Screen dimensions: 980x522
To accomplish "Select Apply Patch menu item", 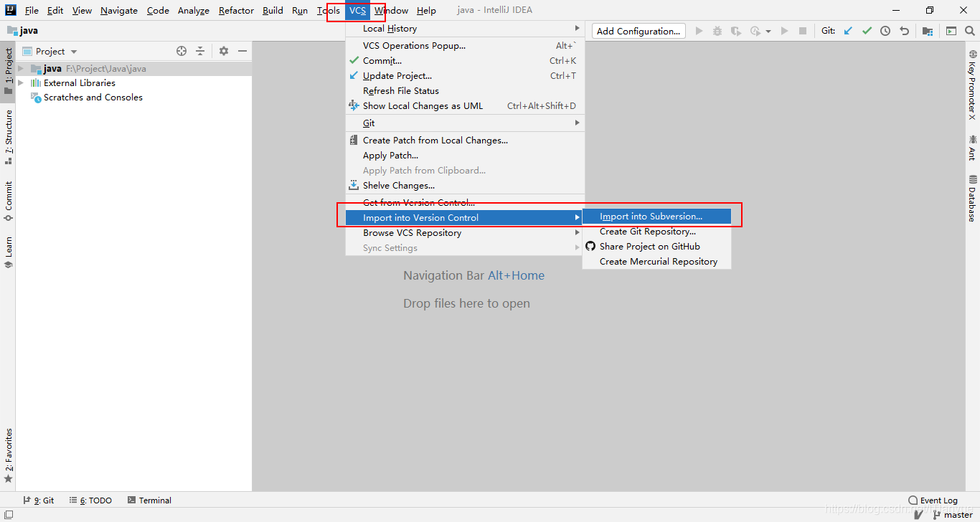I will (465, 155).
